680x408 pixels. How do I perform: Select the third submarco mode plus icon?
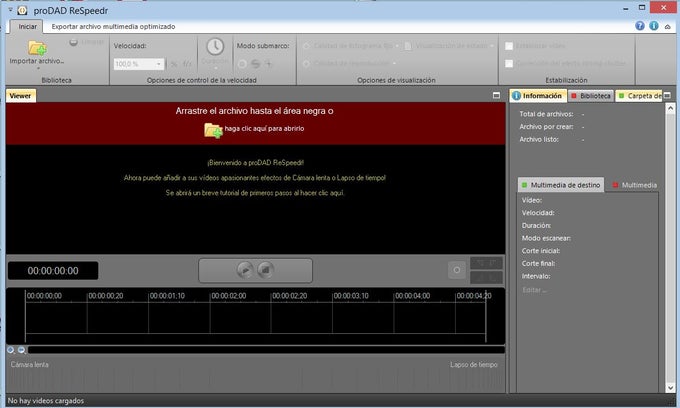269,64
